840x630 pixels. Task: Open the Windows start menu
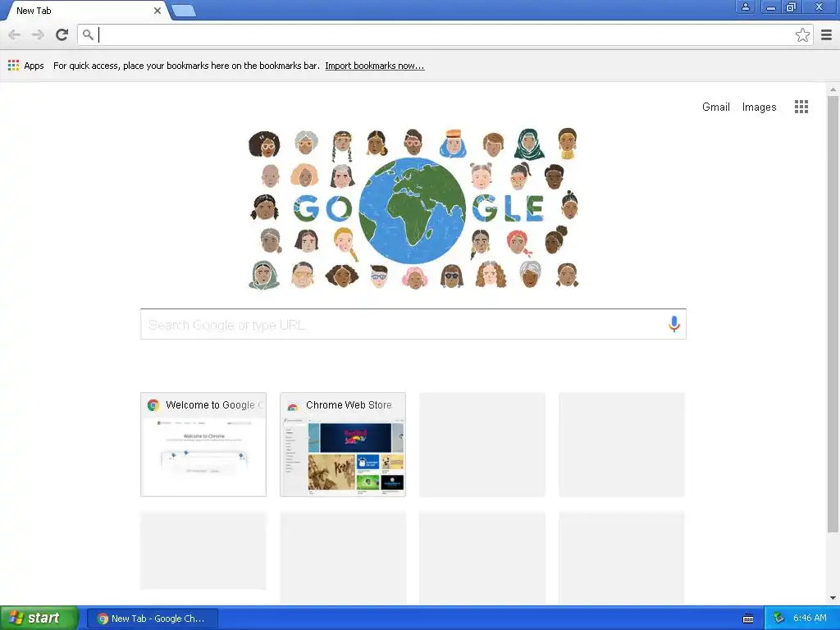[x=39, y=618]
